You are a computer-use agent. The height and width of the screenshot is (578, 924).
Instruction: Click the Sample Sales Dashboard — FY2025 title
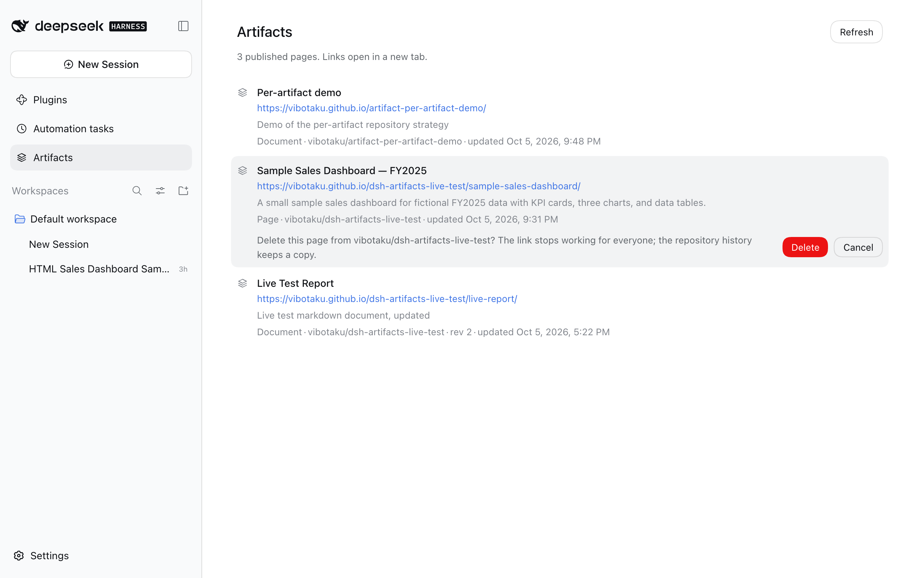click(342, 171)
